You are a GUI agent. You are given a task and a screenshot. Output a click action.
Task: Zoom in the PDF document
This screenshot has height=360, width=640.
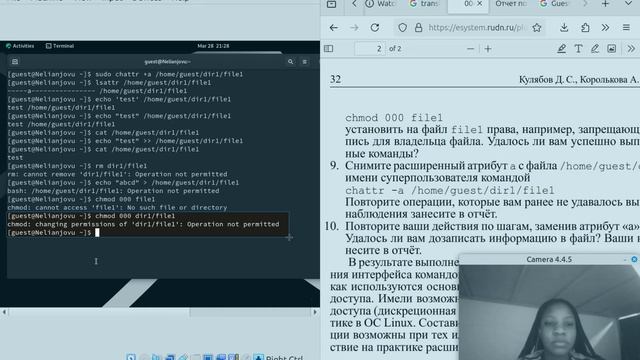click(488, 49)
